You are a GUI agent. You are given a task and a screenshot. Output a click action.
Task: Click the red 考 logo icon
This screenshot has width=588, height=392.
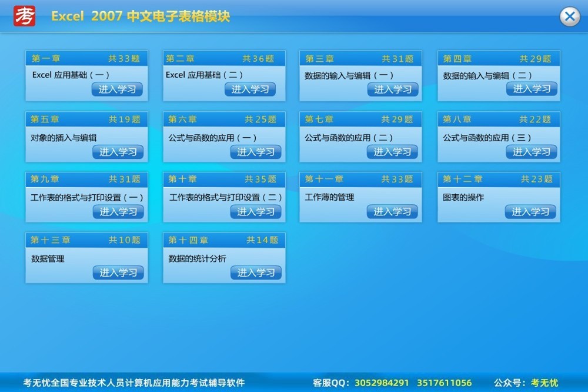coord(25,16)
